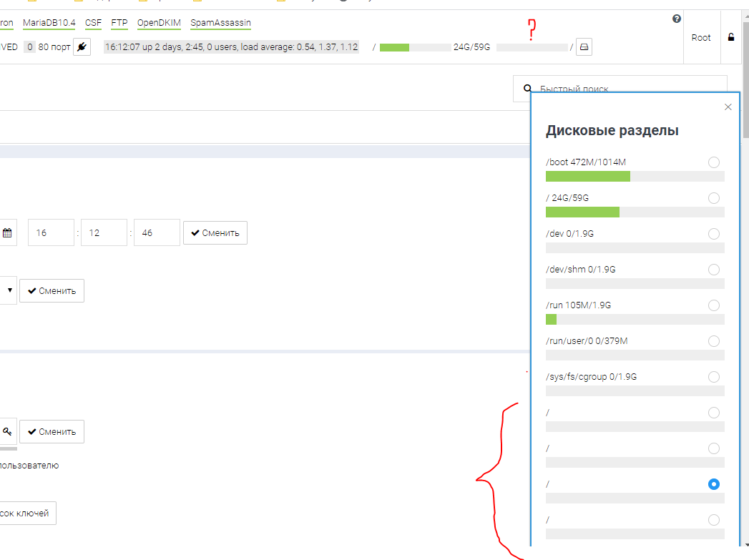Close the Дисковые разделы panel
This screenshot has height=560, width=749.
pos(728,107)
